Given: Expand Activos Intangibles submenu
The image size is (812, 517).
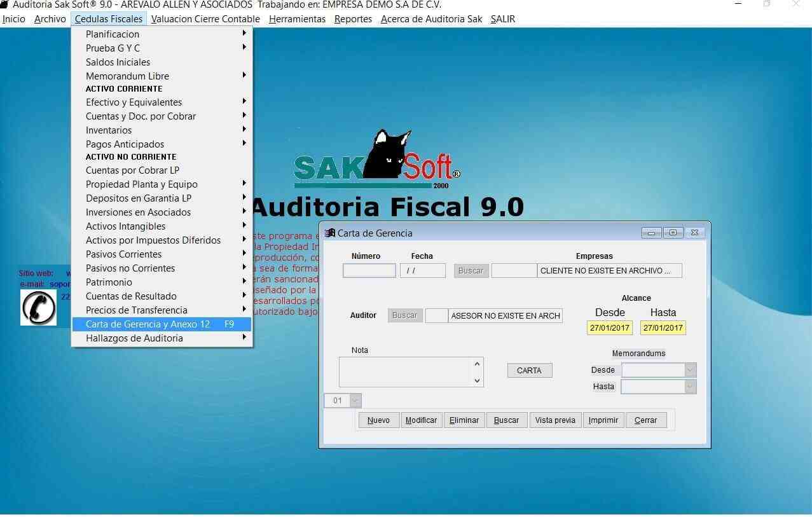Looking at the screenshot, I should [162, 226].
